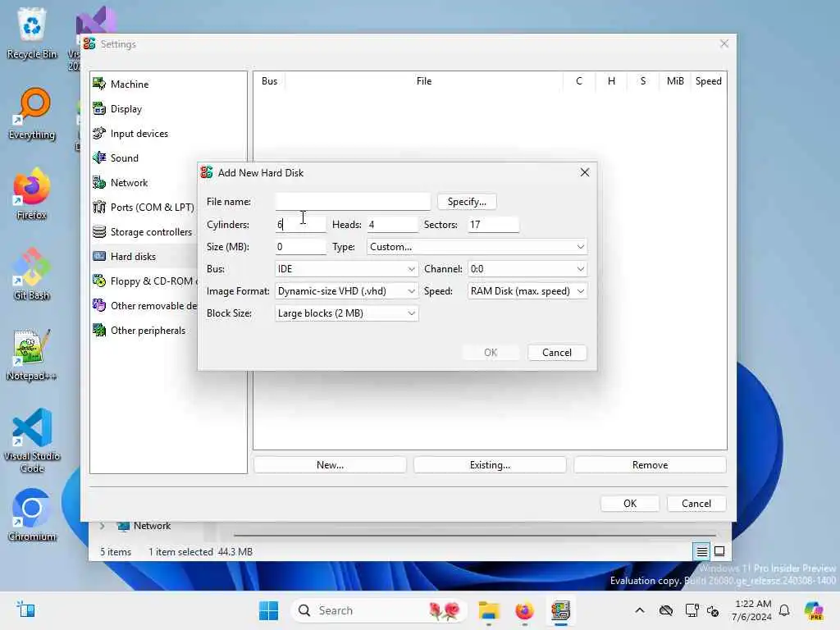Viewport: 840px width, 630px height.
Task: Launch Firefox from desktop shortcut
Action: [x=32, y=194]
